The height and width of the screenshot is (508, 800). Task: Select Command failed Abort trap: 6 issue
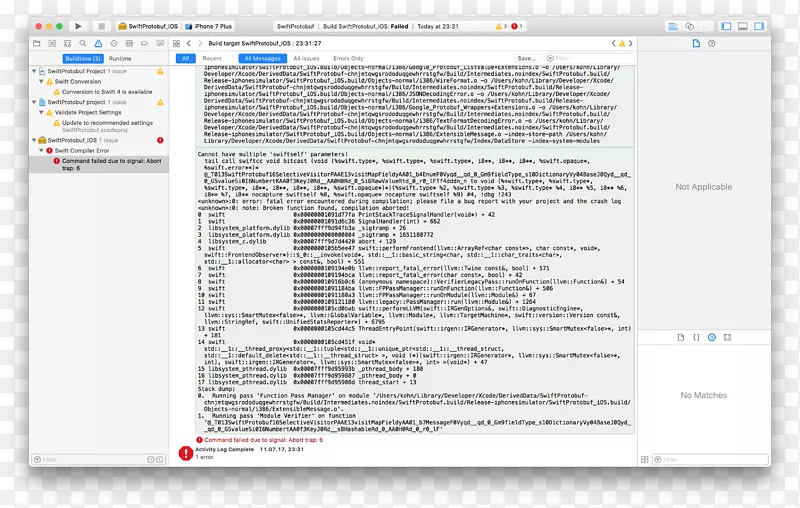(x=98, y=164)
